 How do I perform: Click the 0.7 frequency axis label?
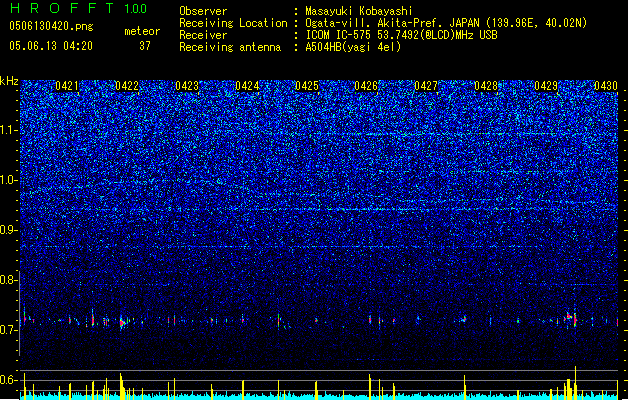pos(9,330)
